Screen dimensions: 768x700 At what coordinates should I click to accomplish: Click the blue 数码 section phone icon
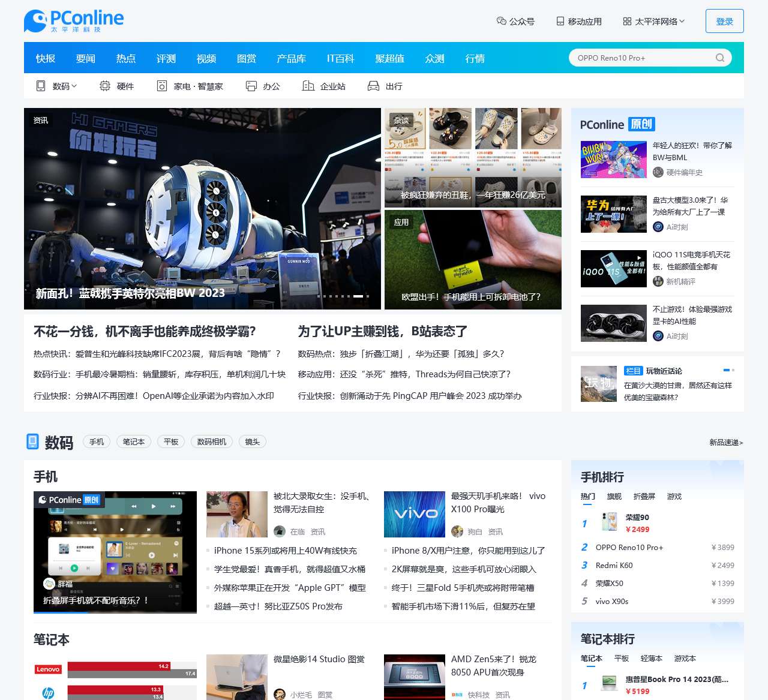pos(32,441)
